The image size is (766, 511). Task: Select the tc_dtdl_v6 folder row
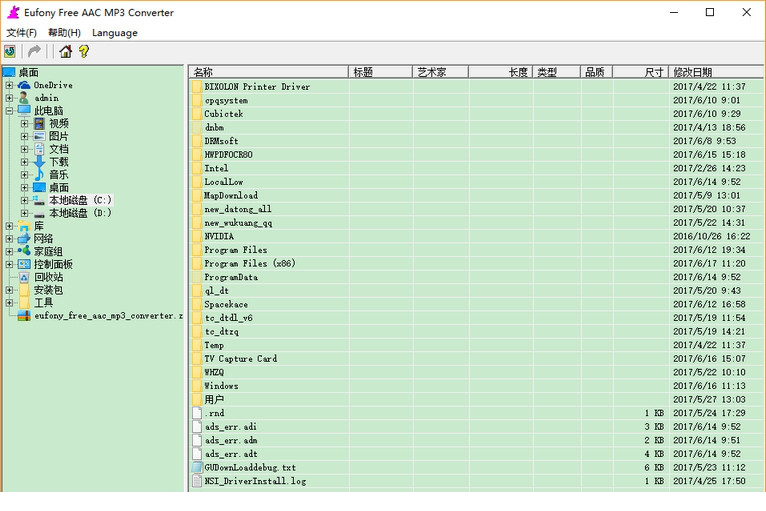coord(476,318)
